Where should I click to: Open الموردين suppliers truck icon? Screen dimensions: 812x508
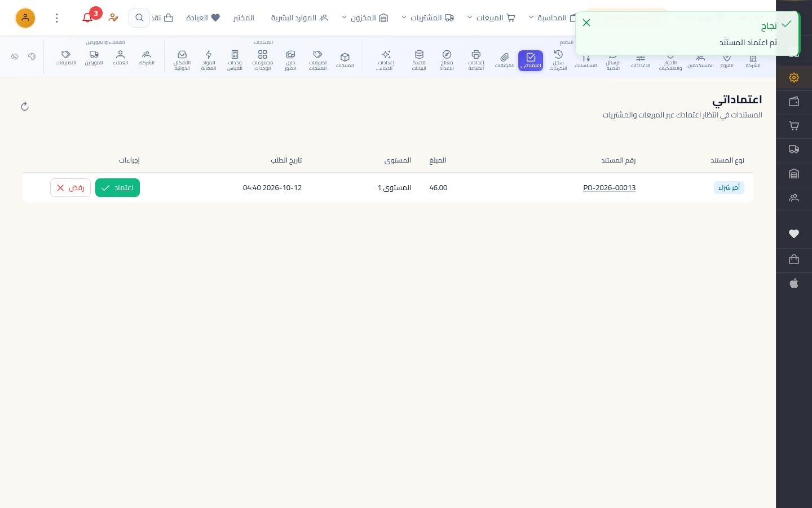click(x=94, y=58)
